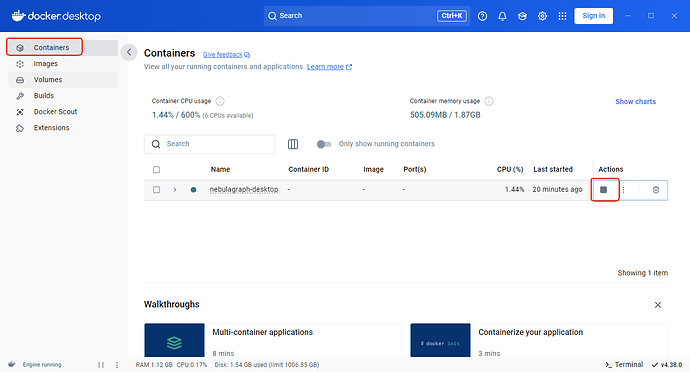The height and width of the screenshot is (372, 690).
Task: Click the Builds wrench icon in sidebar
Action: [20, 96]
